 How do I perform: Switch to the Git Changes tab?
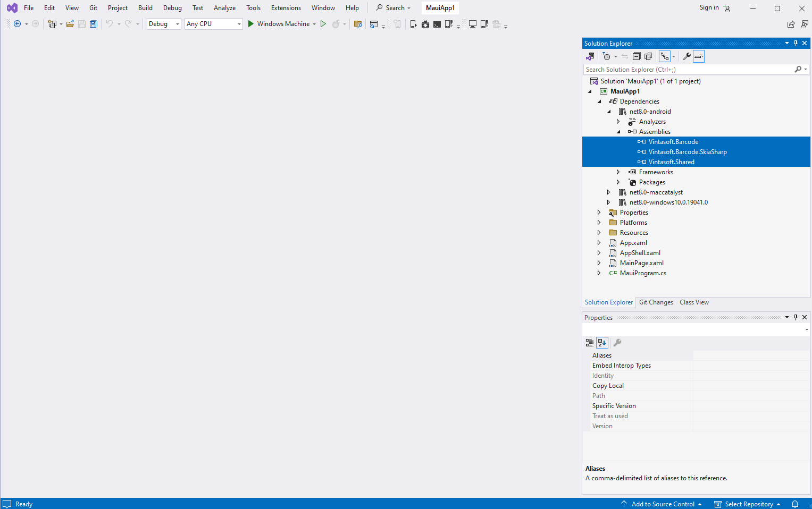[x=656, y=302]
